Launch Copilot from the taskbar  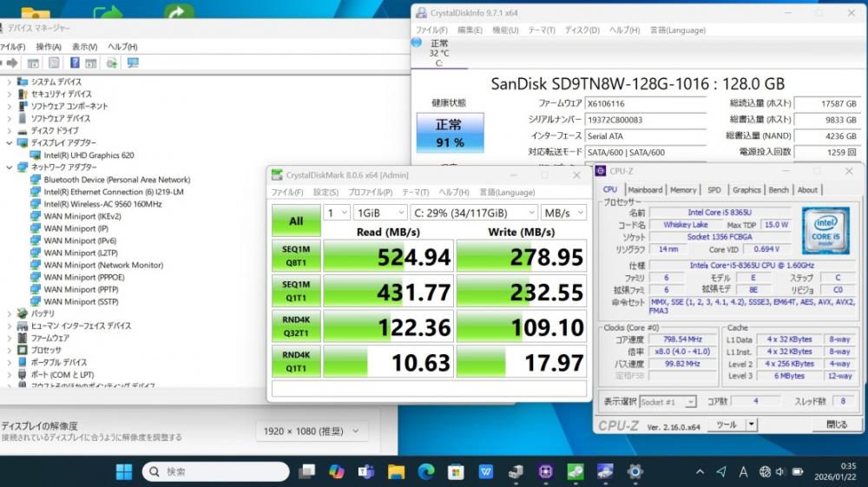point(337,471)
